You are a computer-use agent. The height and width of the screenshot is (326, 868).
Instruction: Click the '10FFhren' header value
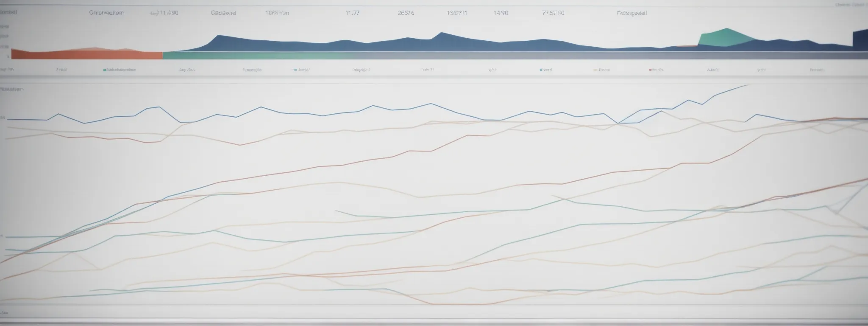pyautogui.click(x=277, y=13)
